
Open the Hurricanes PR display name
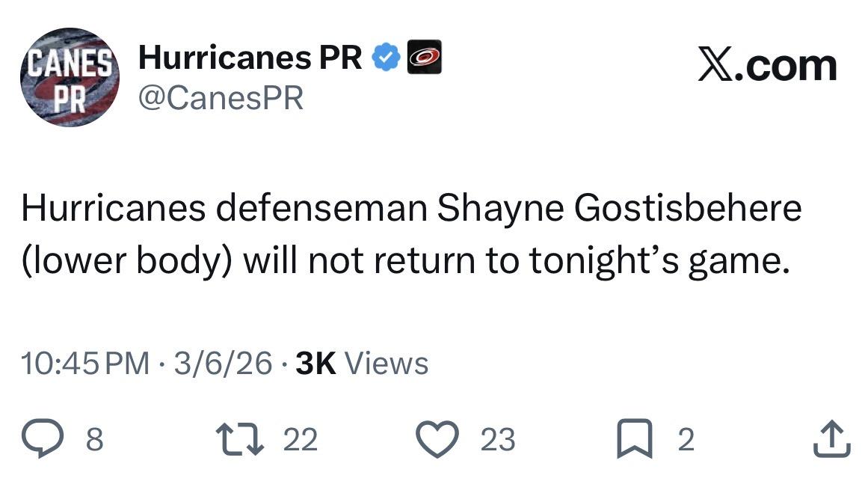(x=250, y=58)
